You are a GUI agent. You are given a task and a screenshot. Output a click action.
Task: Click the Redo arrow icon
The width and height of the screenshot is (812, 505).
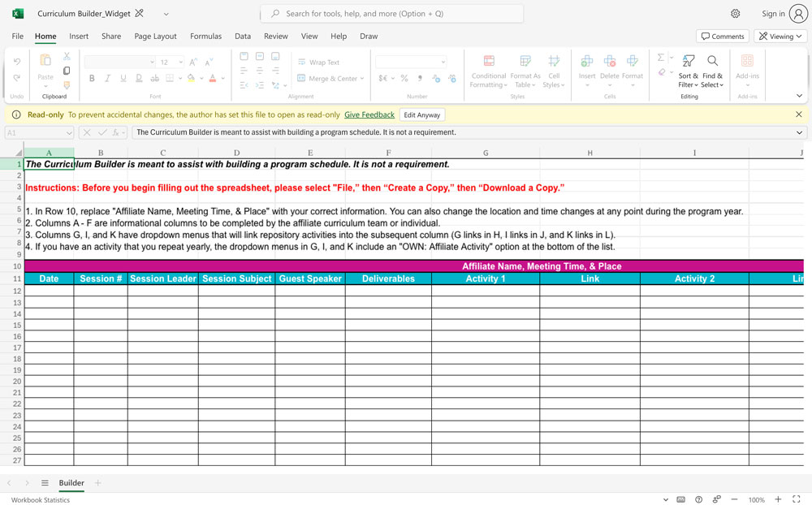point(16,78)
